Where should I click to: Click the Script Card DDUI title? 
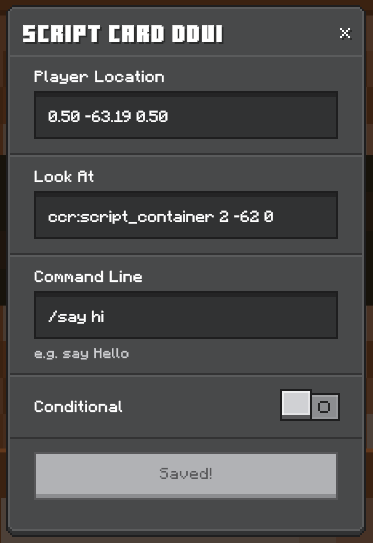(123, 34)
